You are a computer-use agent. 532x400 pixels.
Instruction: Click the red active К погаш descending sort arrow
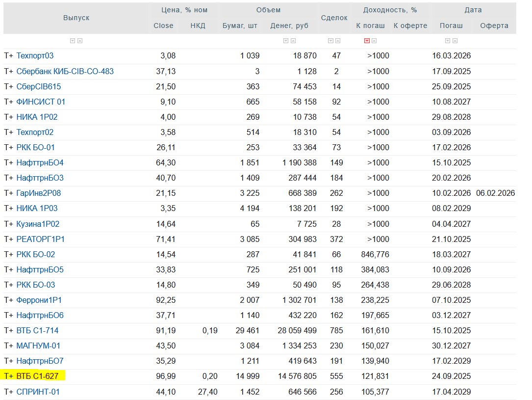pyautogui.click(x=367, y=41)
